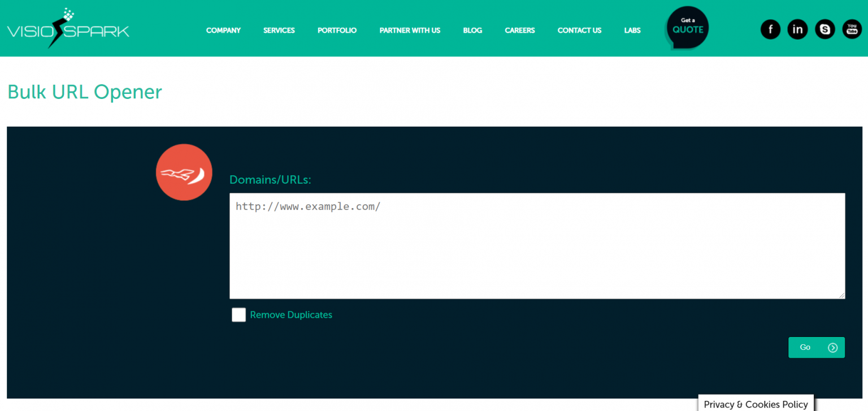Open the CONTACT US page

pos(579,31)
